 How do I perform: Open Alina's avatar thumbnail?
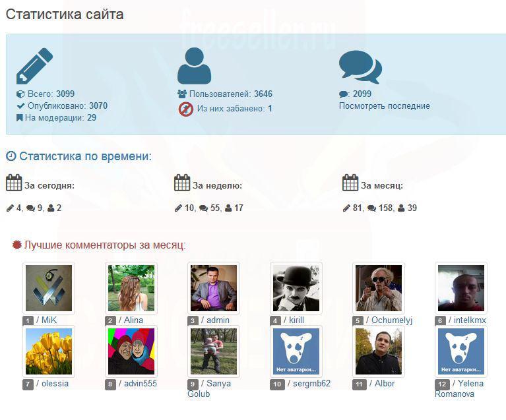[x=131, y=288]
